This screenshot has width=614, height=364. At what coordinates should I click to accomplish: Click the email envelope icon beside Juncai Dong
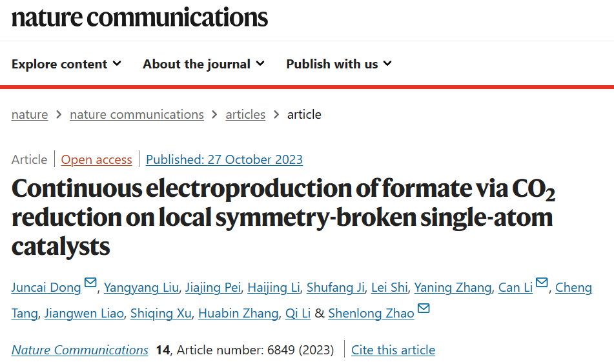pos(90,283)
